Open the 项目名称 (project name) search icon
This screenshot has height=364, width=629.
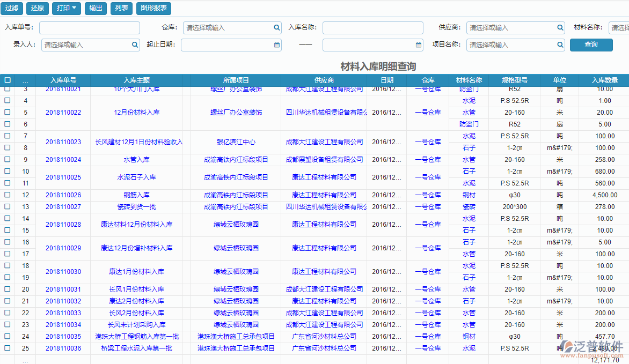pyautogui.click(x=561, y=45)
